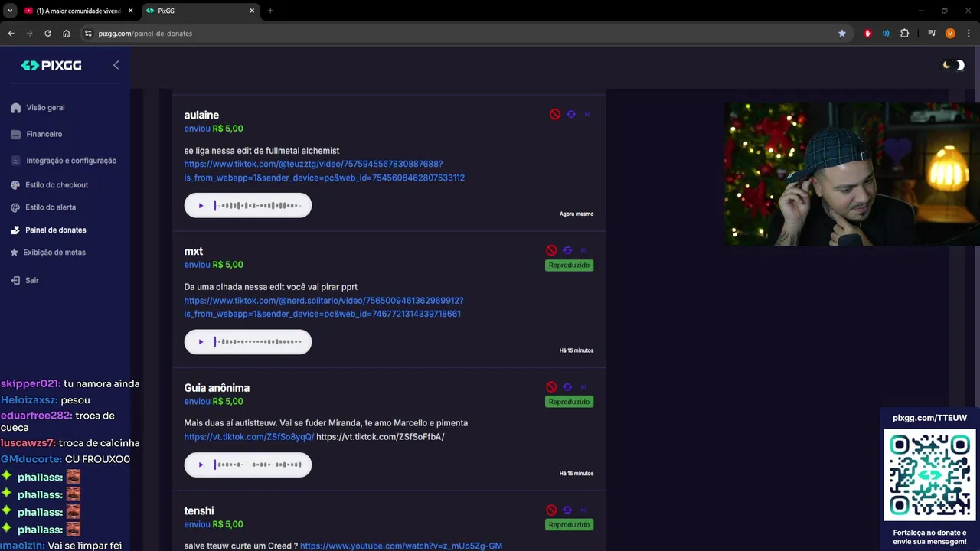Viewport: 980px width, 551px height.
Task: Replay tenshi's donation alert
Action: click(567, 510)
